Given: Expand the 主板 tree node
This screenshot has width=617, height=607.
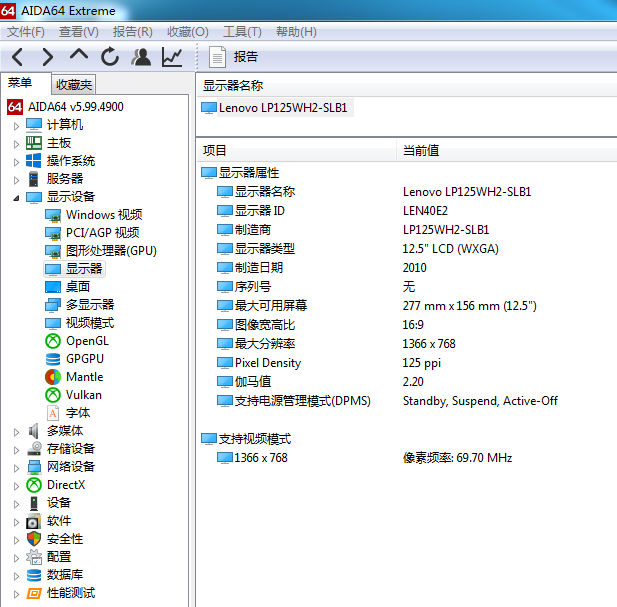Looking at the screenshot, I should (x=16, y=144).
